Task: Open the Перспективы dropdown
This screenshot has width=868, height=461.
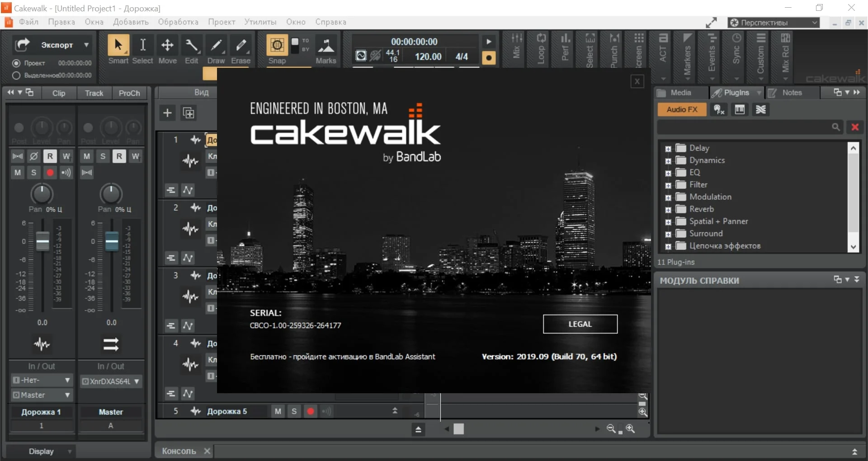Action: [x=774, y=23]
